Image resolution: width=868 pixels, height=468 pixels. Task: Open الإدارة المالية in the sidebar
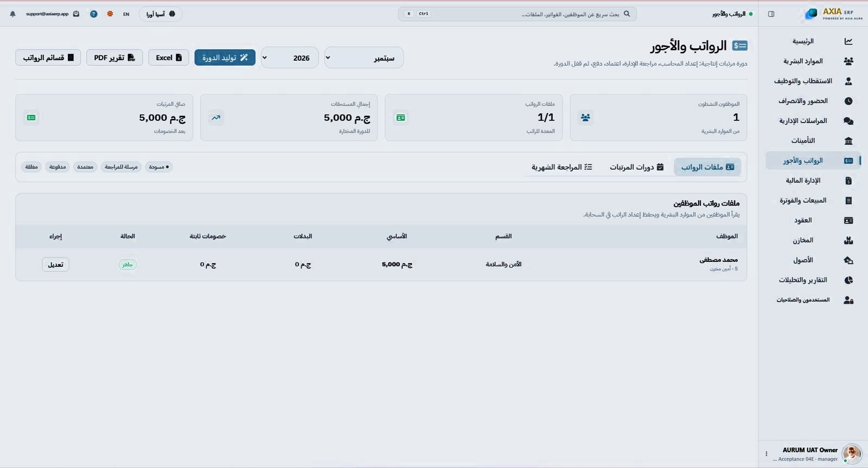coord(813,181)
